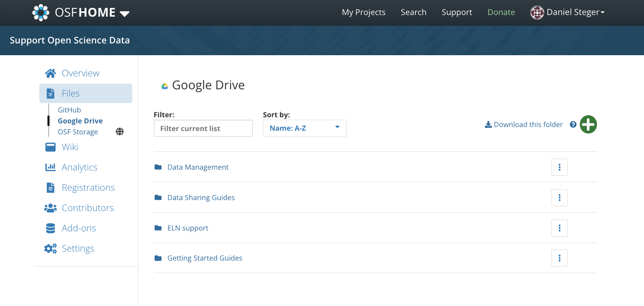The image size is (644, 306).
Task: Click the download arrow icon
Action: (x=488, y=125)
